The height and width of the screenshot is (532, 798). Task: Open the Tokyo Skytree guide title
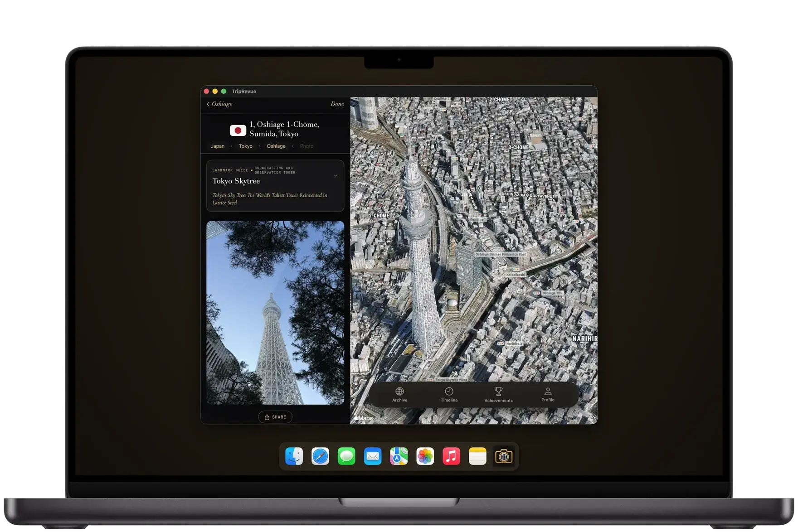point(236,181)
